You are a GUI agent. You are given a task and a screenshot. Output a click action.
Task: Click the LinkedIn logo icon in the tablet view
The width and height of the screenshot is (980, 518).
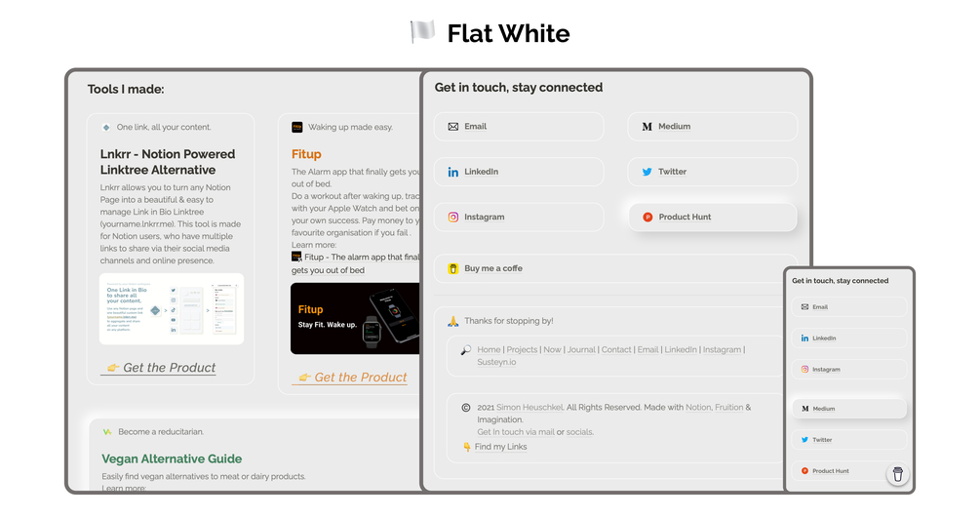click(x=453, y=172)
